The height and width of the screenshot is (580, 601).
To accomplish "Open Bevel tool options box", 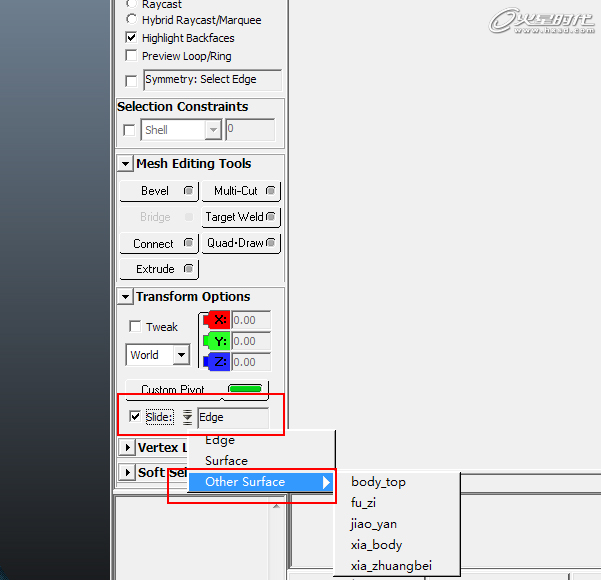I will tap(188, 191).
